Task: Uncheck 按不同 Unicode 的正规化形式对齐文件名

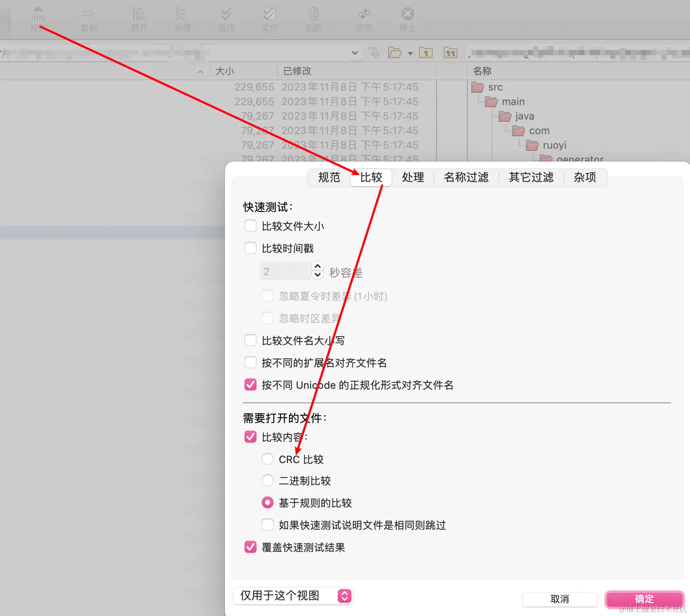Action: tap(251, 384)
